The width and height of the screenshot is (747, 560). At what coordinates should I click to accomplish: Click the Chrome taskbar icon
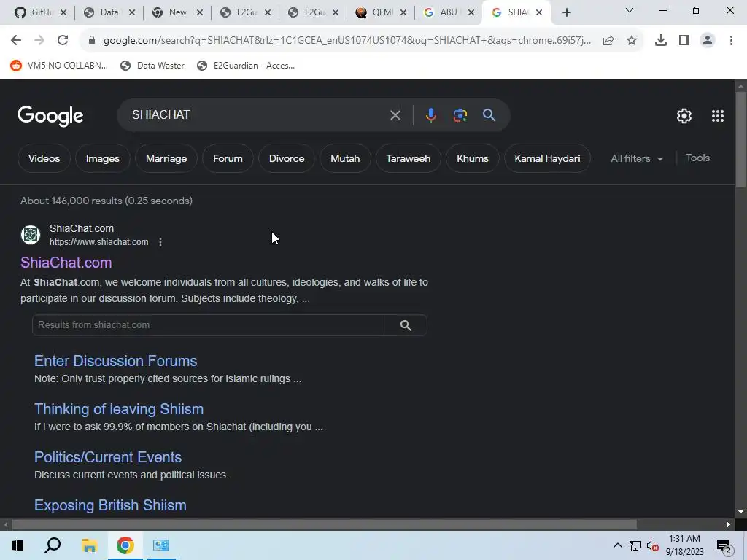[125, 545]
